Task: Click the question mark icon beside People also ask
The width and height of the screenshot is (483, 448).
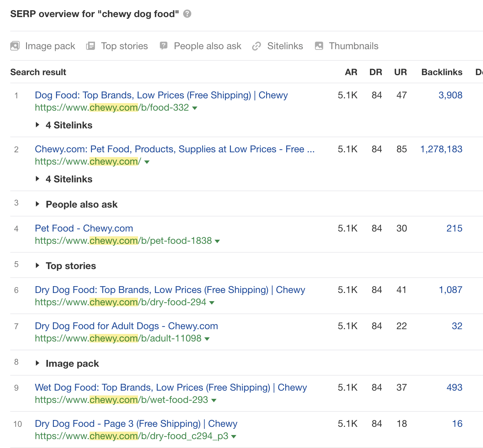Action: [163, 45]
